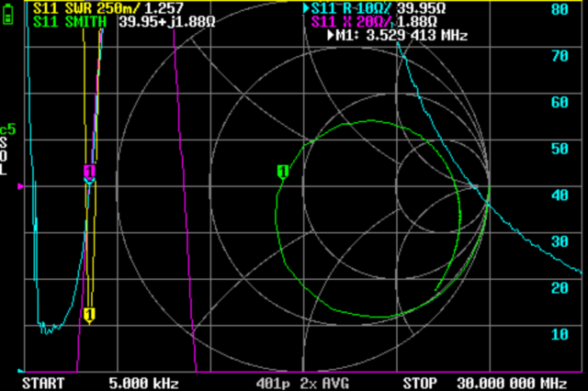The image size is (588, 391).
Task: Select the START frequency label
Action: [43, 382]
